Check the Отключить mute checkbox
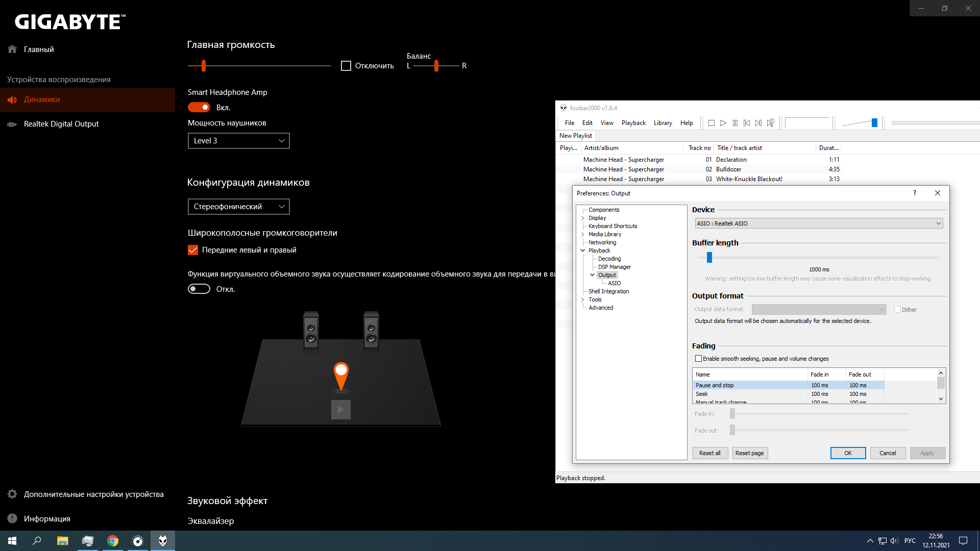The image size is (980, 551). [x=346, y=66]
